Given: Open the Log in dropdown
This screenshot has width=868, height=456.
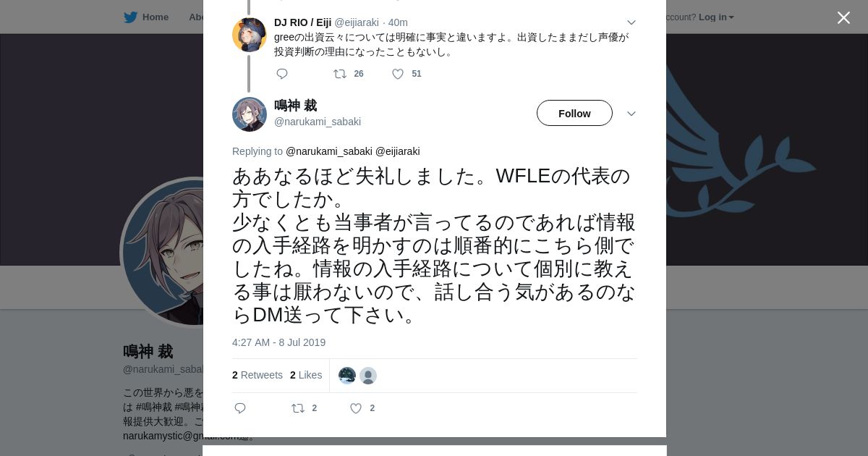Looking at the screenshot, I should (716, 17).
